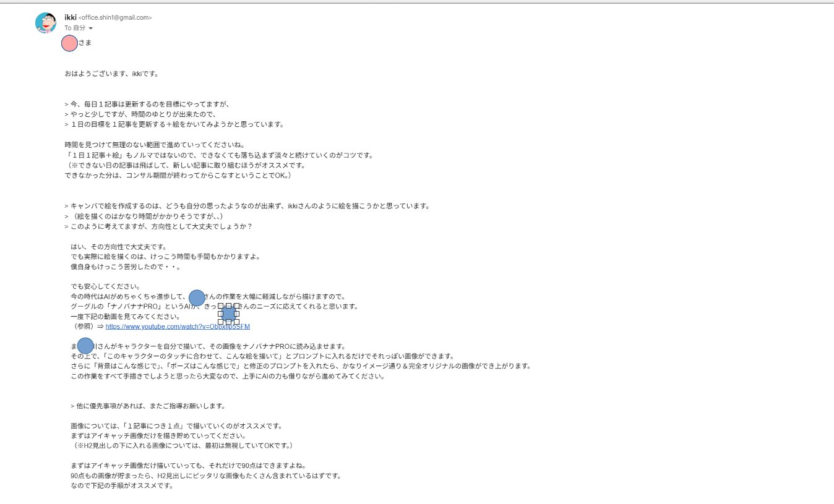Expand the "To 自分" recipient details arrow
Image resolution: width=834 pixels, height=504 pixels.
[91, 28]
